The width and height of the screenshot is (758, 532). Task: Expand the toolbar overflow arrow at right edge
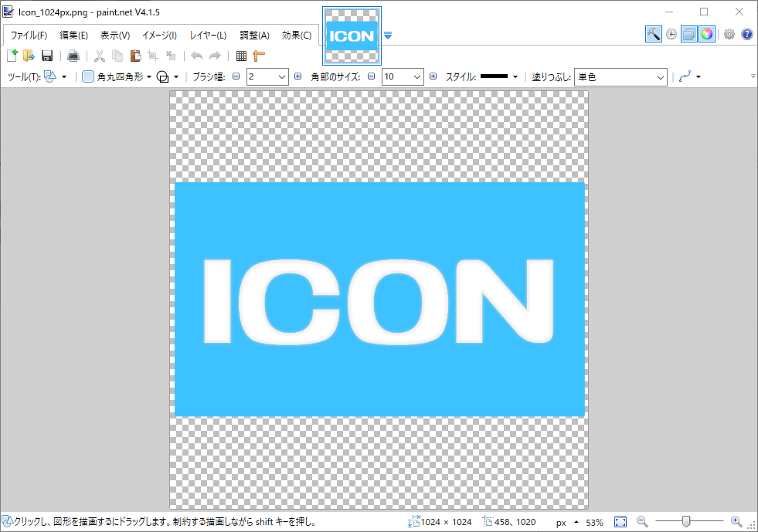[753, 76]
